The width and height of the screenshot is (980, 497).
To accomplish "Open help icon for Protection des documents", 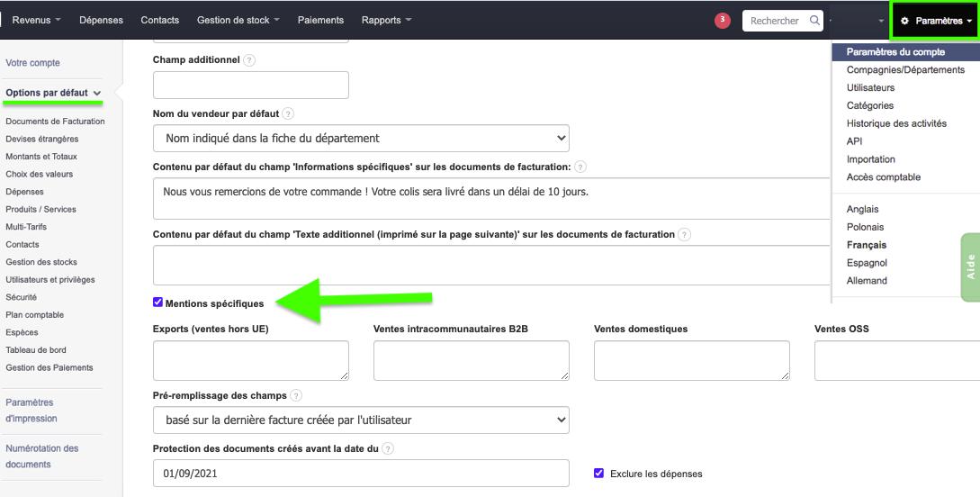I will 388,449.
